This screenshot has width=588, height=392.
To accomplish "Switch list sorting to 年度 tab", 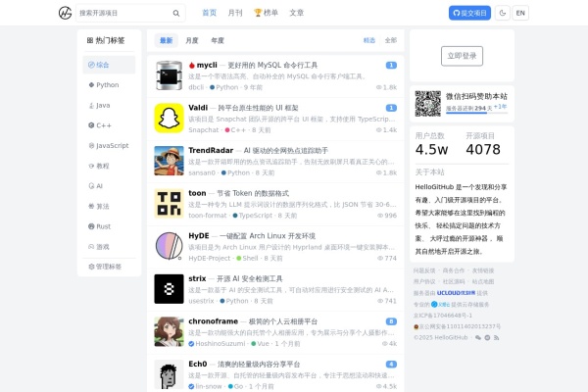I will pyautogui.click(x=218, y=40).
